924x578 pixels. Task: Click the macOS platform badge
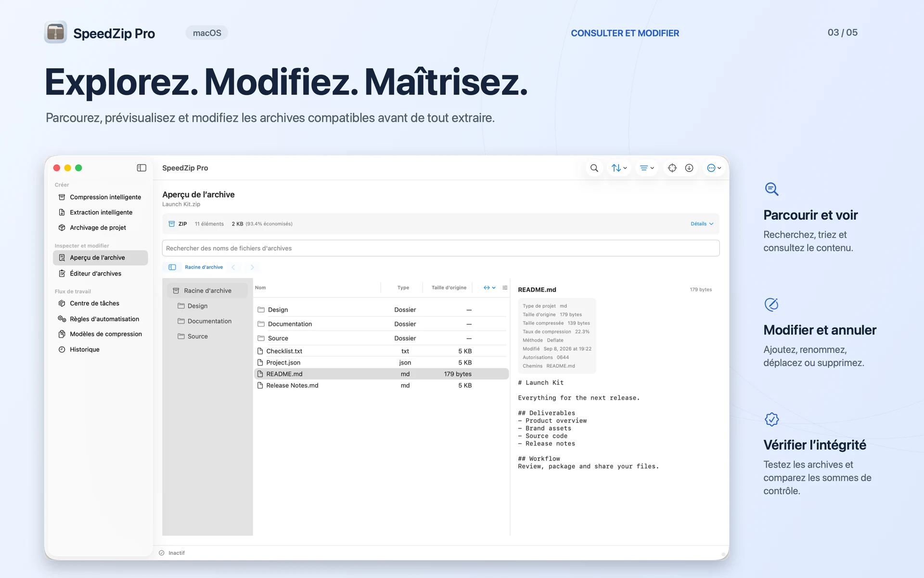click(207, 33)
